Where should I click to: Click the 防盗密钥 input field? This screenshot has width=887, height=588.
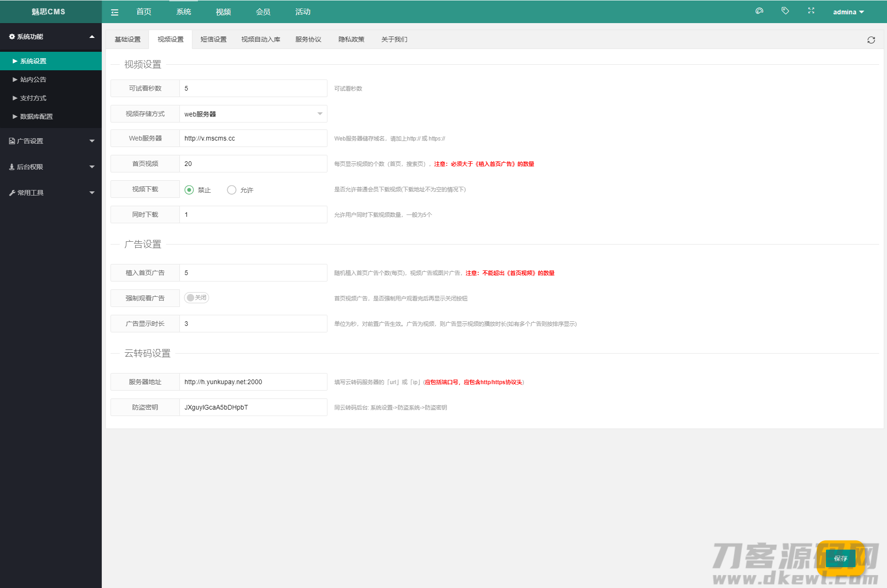pyautogui.click(x=253, y=407)
